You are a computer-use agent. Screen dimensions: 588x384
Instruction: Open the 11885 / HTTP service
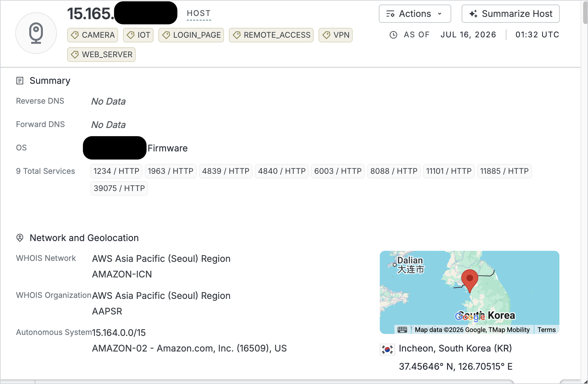click(x=504, y=171)
